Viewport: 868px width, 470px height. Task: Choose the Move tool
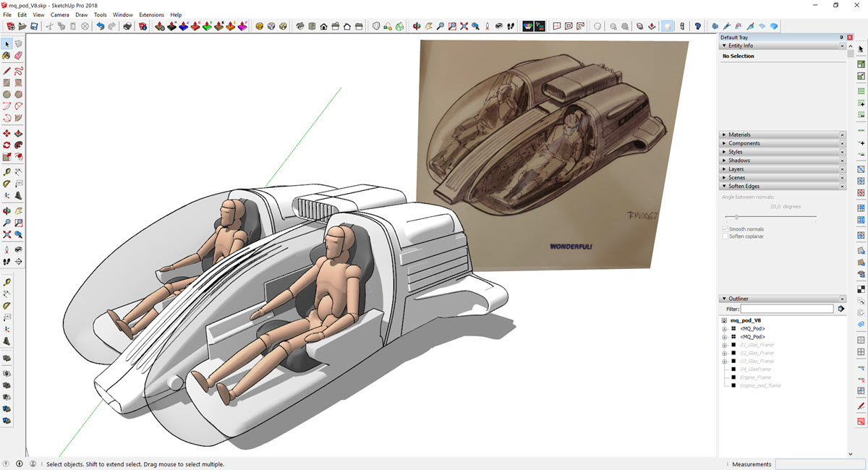(x=7, y=134)
